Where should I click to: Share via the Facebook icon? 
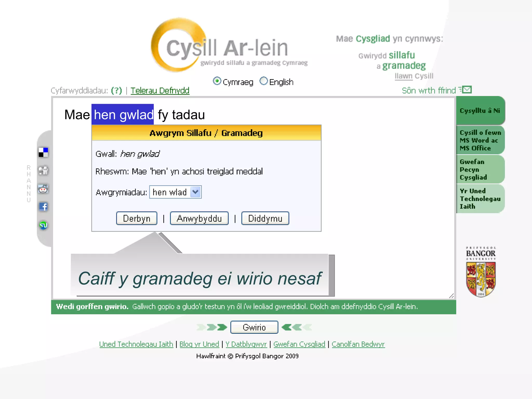point(43,207)
